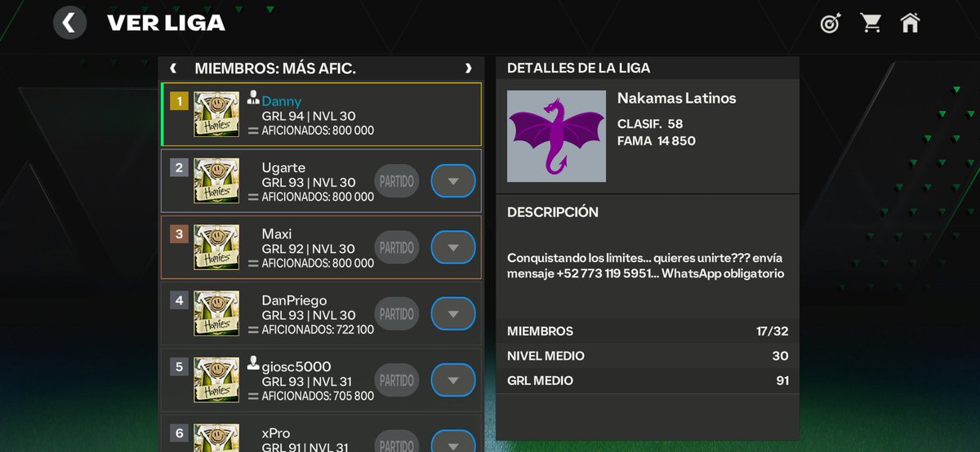Select member name Ugarte
980x452 pixels.
283,168
